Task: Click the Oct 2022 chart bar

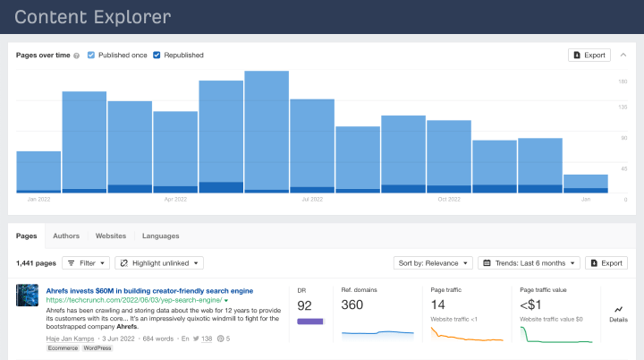Action: [449, 157]
